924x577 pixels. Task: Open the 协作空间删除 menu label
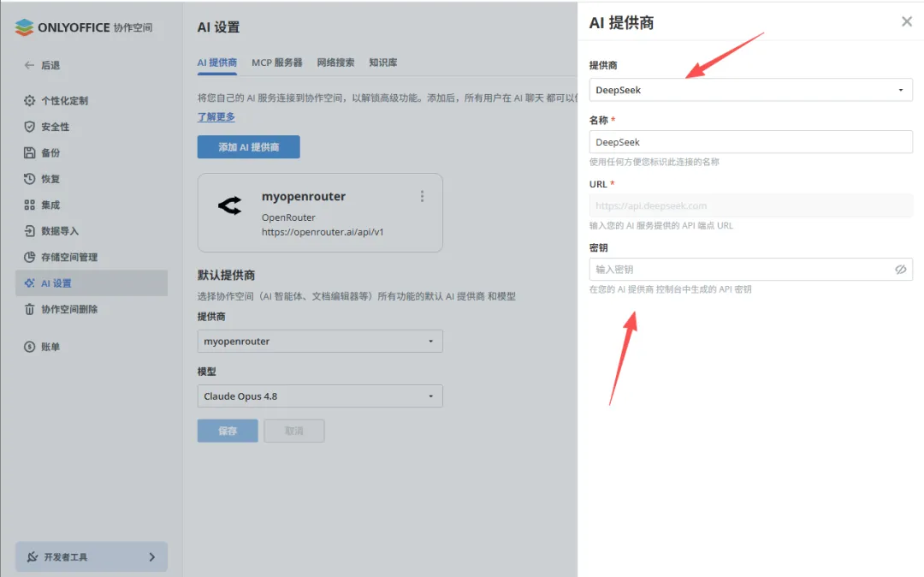tap(69, 309)
